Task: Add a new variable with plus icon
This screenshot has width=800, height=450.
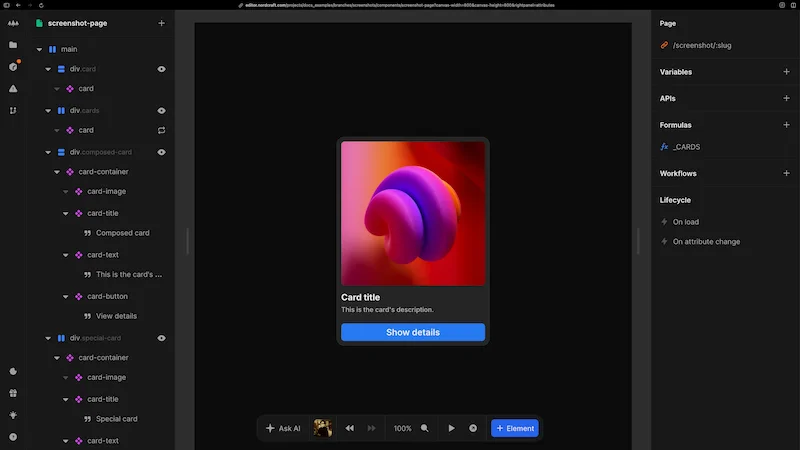Action: click(x=786, y=72)
